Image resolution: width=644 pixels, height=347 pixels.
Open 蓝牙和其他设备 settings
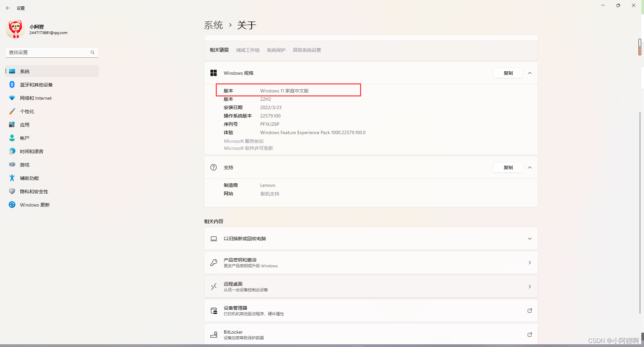coord(52,85)
